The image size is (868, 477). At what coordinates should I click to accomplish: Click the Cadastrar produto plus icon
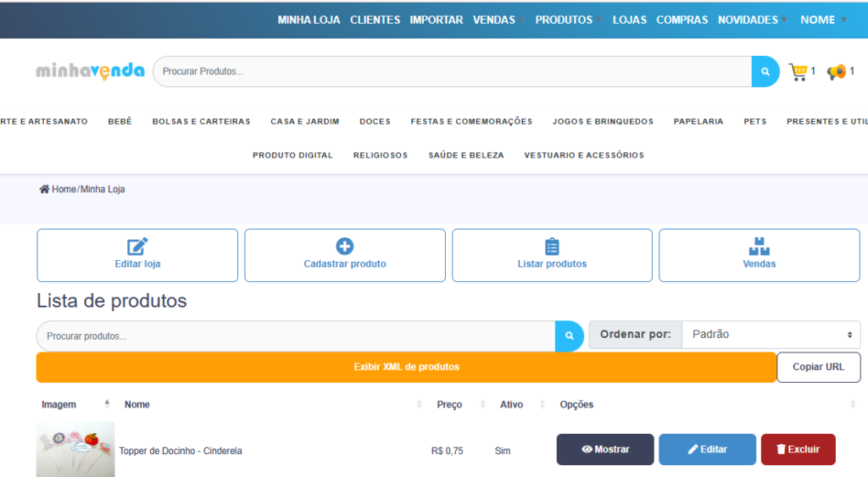pos(345,247)
